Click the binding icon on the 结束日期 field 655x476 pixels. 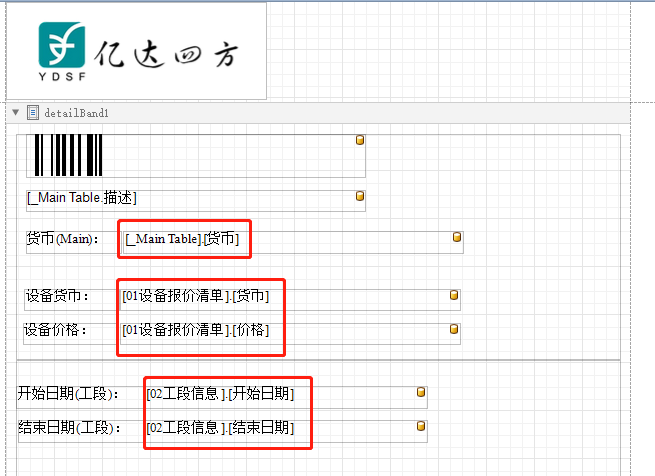pos(421,426)
